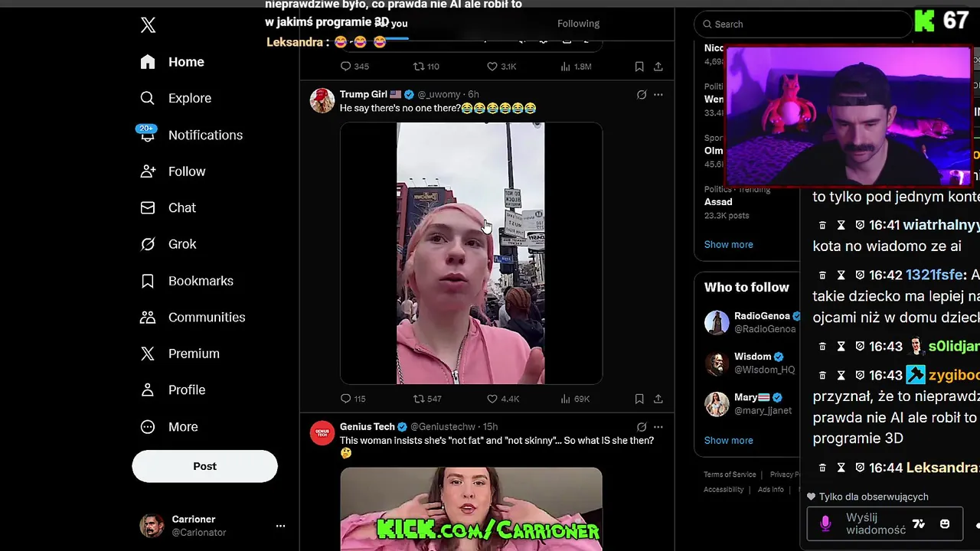View analytics of post with 69K views

coord(575,399)
